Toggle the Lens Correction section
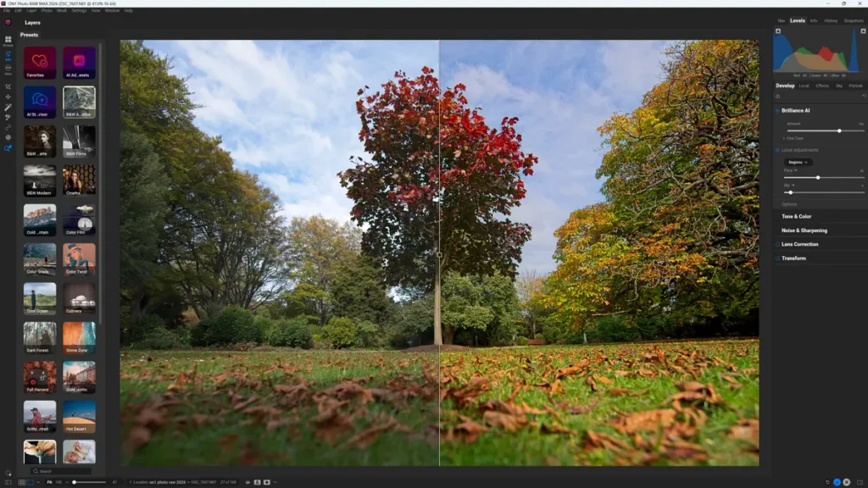The width and height of the screenshot is (868, 488). click(776, 244)
